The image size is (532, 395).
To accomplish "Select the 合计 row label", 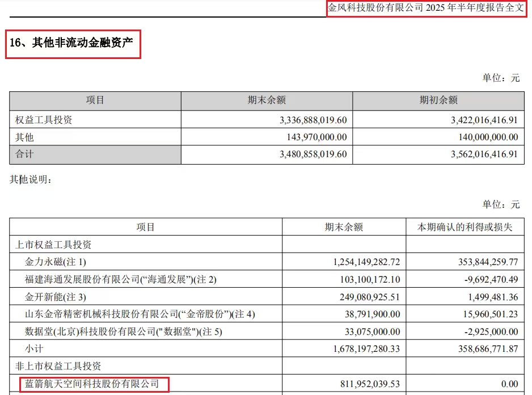I will coord(24,154).
